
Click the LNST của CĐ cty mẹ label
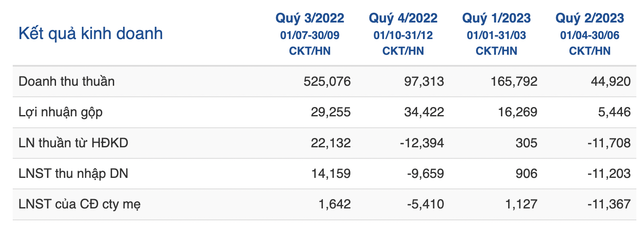tap(80, 204)
